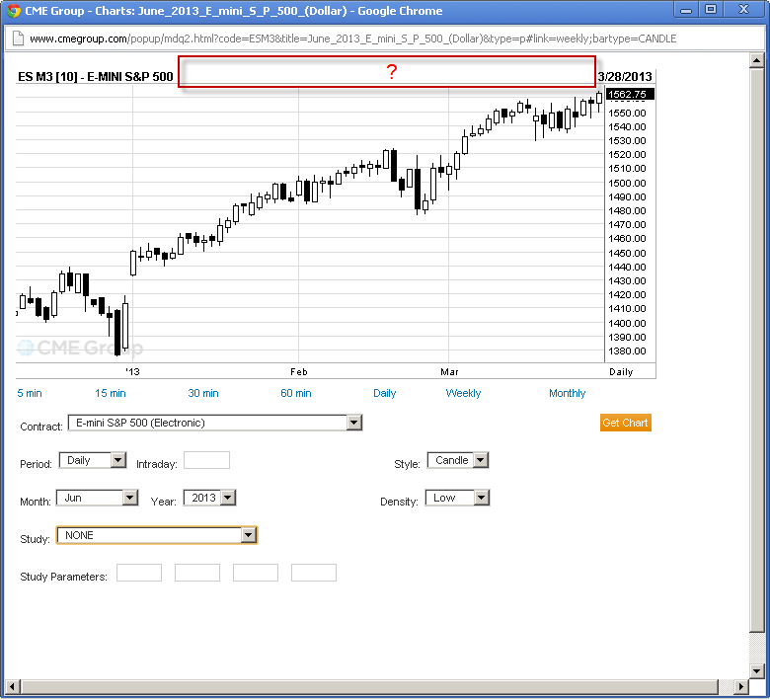Click the page document icon beside the URL
770x700 pixels.
[x=18, y=39]
